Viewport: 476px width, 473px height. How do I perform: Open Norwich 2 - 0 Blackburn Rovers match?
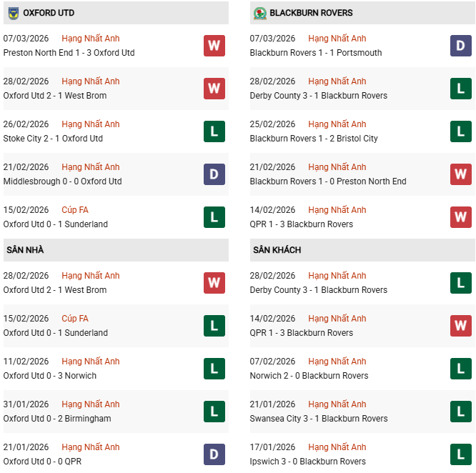coord(309,376)
